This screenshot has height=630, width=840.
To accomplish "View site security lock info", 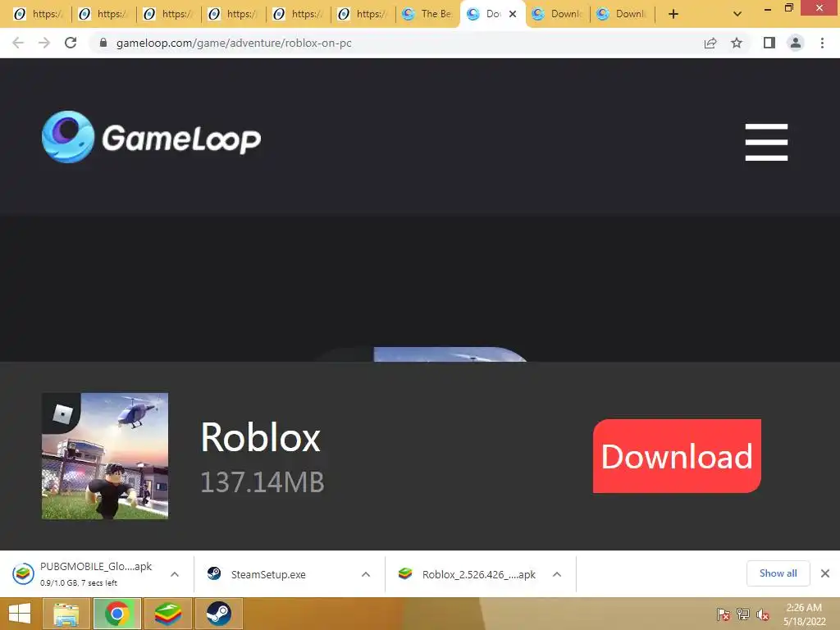I will coord(103,43).
